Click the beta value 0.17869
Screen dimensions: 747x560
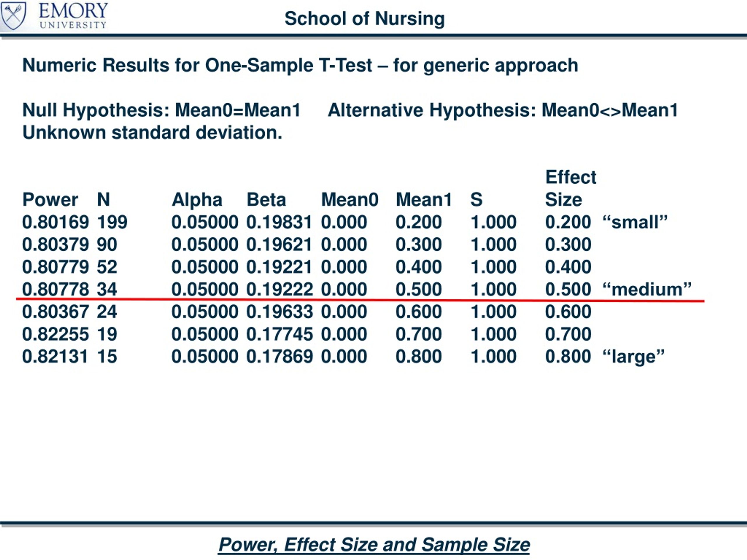coord(279,357)
